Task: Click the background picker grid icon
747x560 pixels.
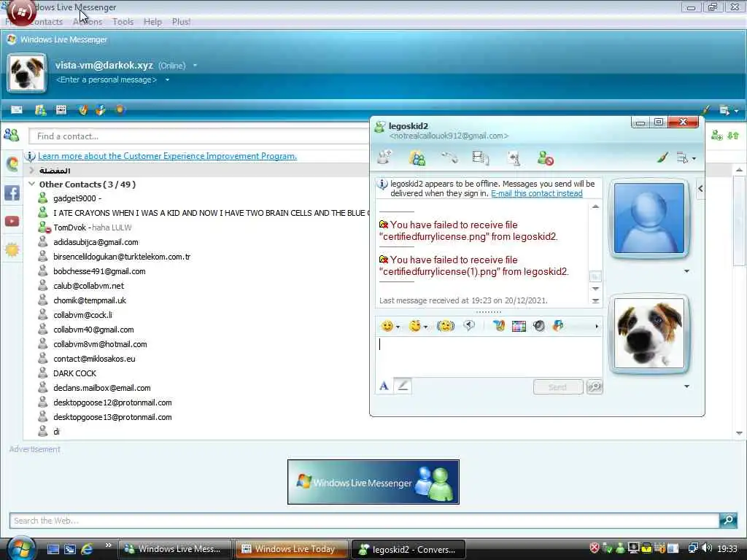Action: [519, 326]
